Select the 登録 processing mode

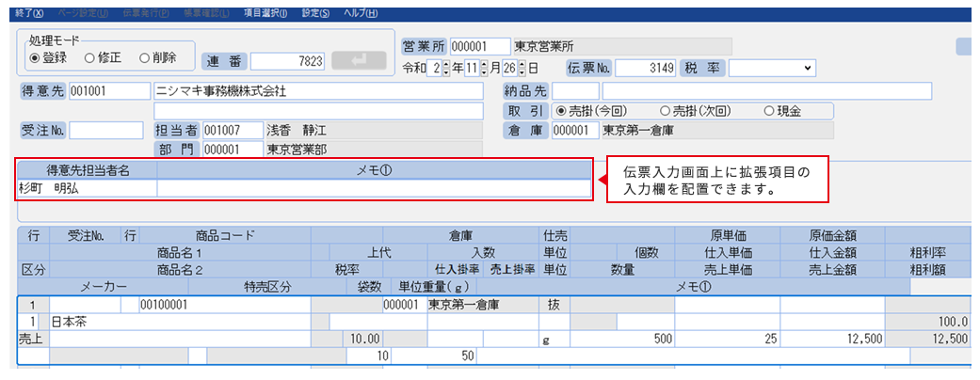[35, 57]
